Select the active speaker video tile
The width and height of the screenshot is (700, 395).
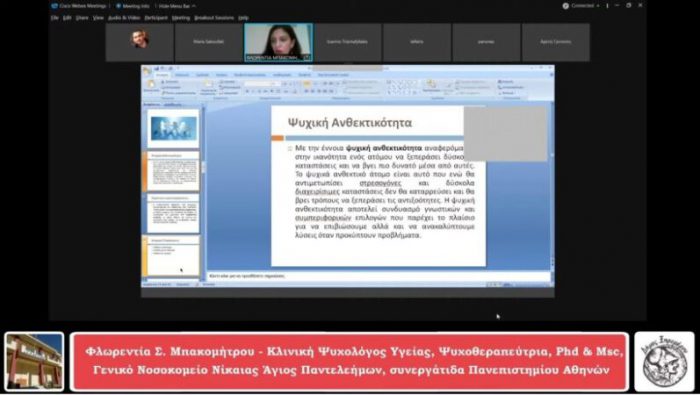(x=278, y=42)
